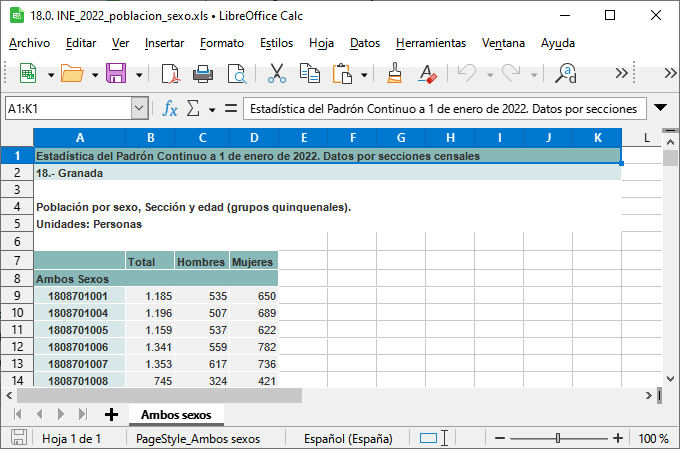The width and height of the screenshot is (680, 449).
Task: Toggle Print Preview icon
Action: [237, 73]
